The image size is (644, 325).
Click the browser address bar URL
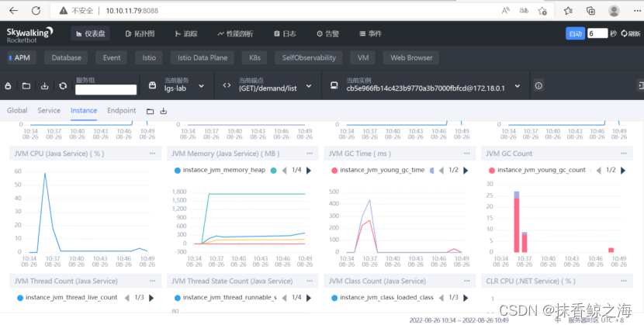click(x=132, y=11)
